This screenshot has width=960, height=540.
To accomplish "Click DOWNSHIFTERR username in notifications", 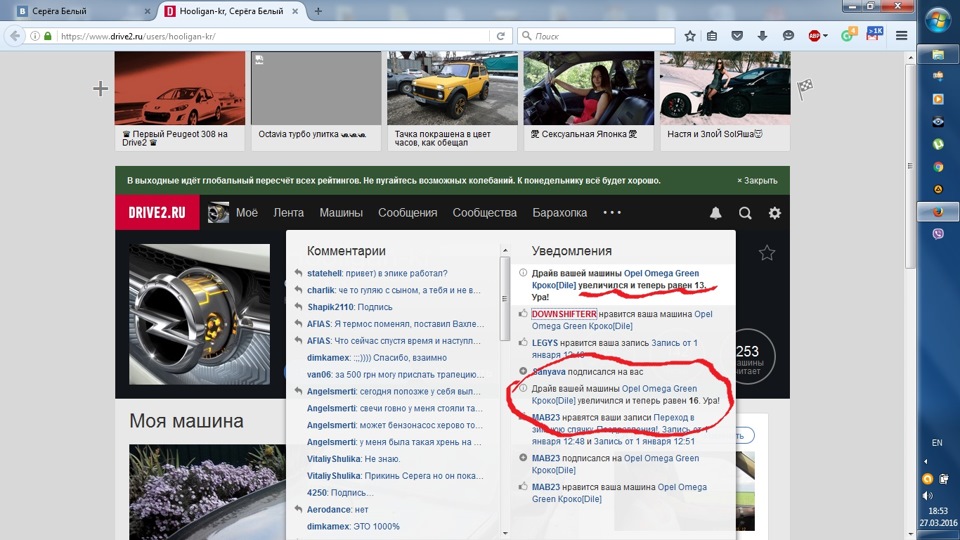I will pos(564,314).
